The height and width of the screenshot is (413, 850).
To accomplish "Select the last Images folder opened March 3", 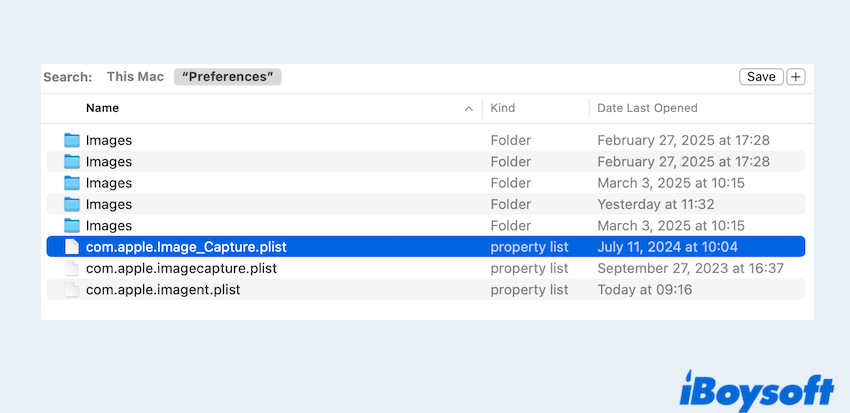I will [109, 226].
